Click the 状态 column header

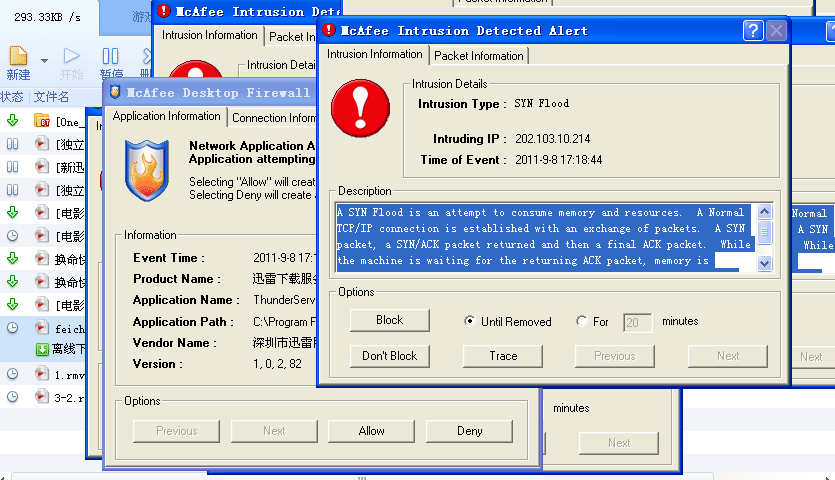click(13, 97)
